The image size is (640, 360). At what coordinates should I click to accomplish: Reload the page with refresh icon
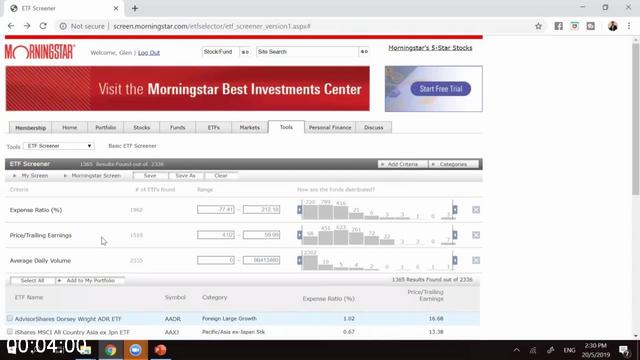pos(43,26)
